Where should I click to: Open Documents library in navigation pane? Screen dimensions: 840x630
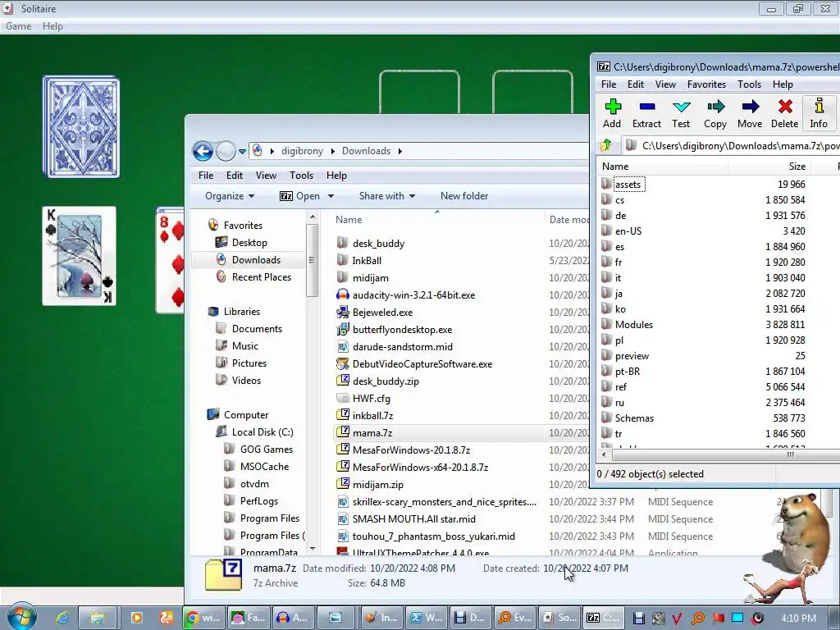click(x=257, y=329)
